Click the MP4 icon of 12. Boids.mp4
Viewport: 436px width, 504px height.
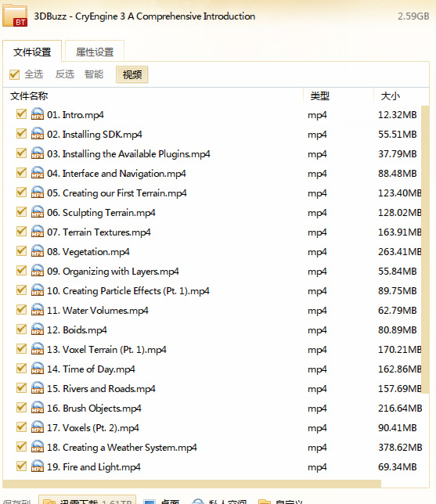tap(38, 329)
